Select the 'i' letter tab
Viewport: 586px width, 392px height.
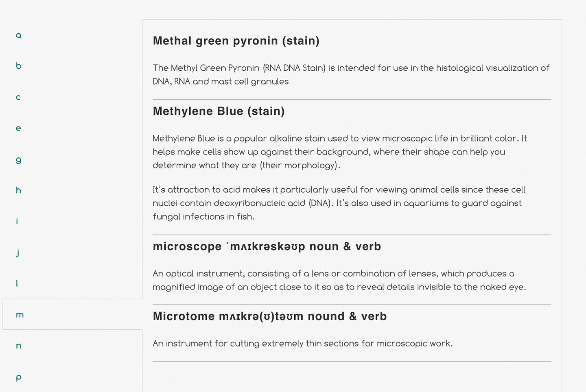pos(17,221)
